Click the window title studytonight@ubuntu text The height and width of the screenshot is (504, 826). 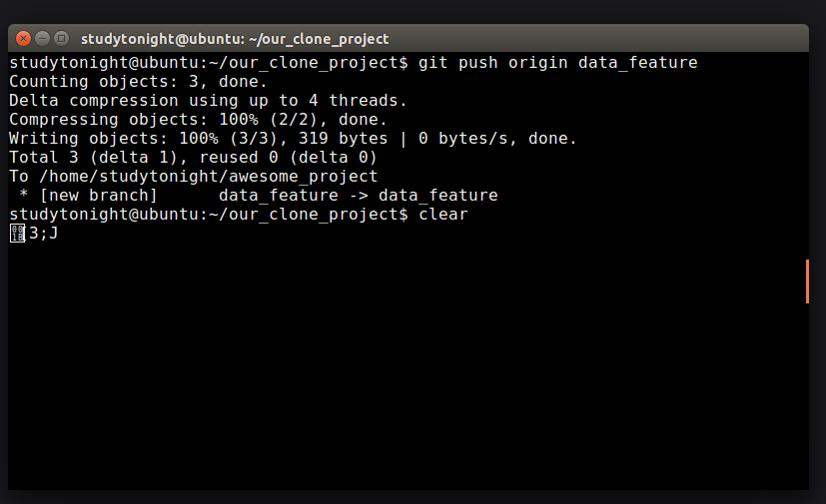pyautogui.click(x=235, y=39)
